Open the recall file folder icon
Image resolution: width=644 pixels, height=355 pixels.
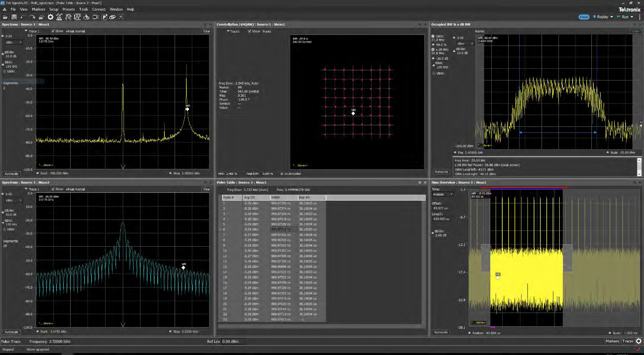pyautogui.click(x=5, y=17)
